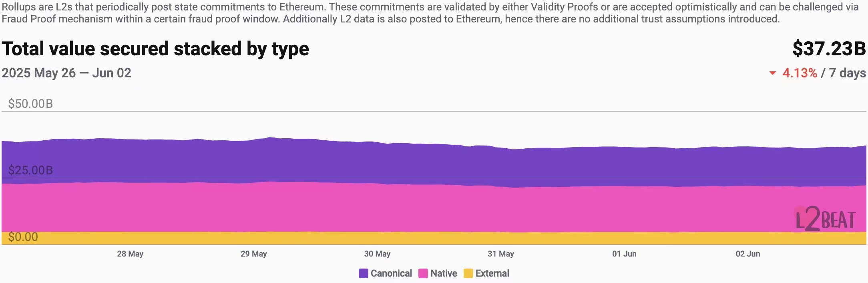The image size is (868, 283).
Task: Click the 2025 May 26 — Jun 02 date range
Action: pyautogui.click(x=66, y=73)
